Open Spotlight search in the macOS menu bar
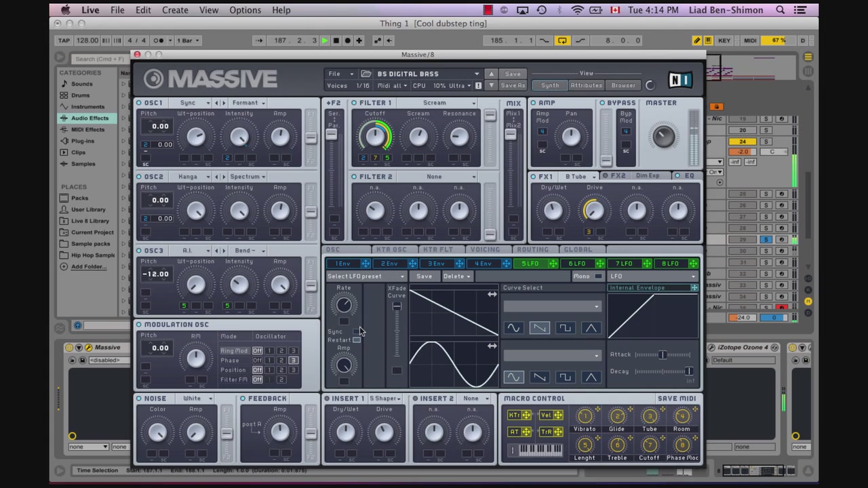868x488 pixels. [781, 10]
